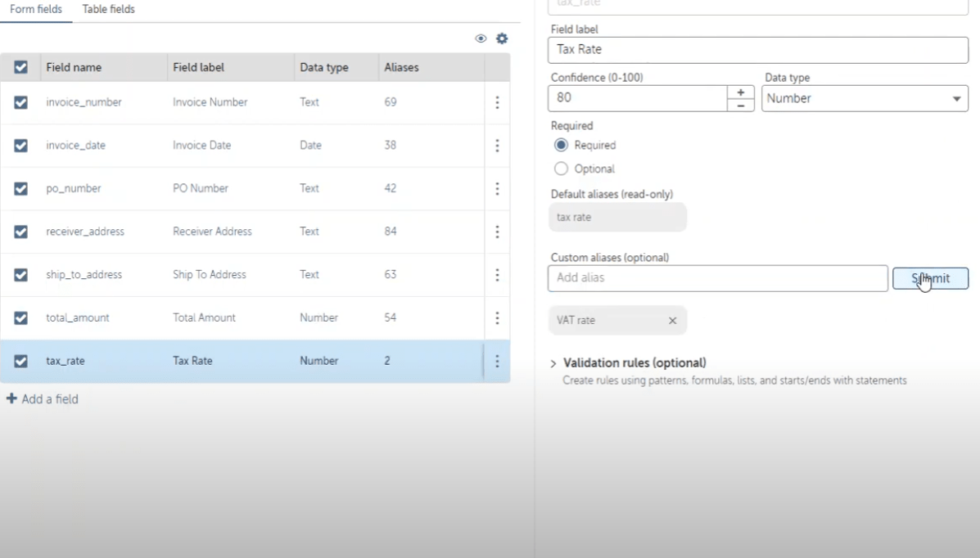Switch to Form fields tab
This screenshot has width=980, height=558.
36,10
